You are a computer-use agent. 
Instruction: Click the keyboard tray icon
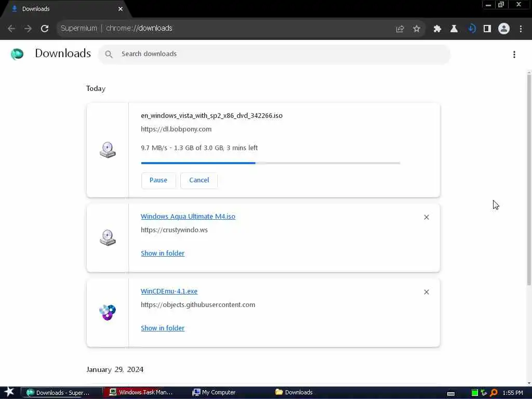point(451,394)
